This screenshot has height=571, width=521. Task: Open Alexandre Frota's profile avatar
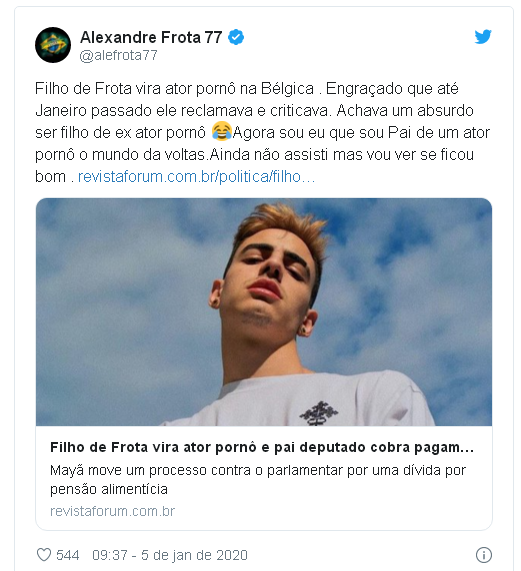click(x=53, y=45)
